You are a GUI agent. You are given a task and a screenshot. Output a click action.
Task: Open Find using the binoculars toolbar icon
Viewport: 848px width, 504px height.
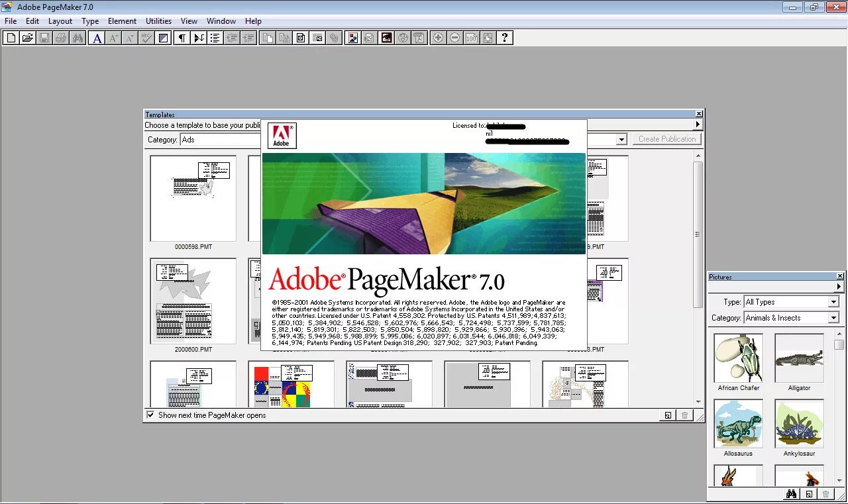click(x=78, y=38)
